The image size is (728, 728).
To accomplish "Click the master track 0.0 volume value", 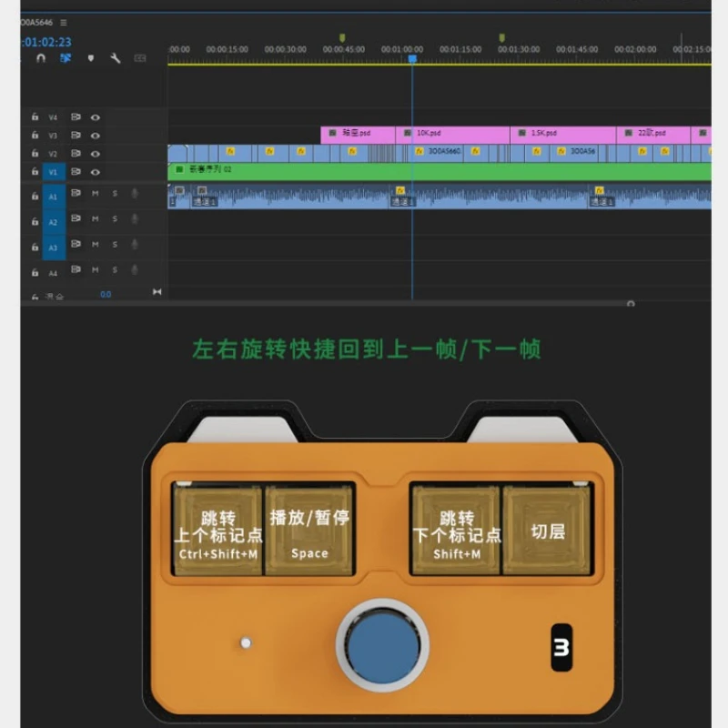I will (106, 294).
